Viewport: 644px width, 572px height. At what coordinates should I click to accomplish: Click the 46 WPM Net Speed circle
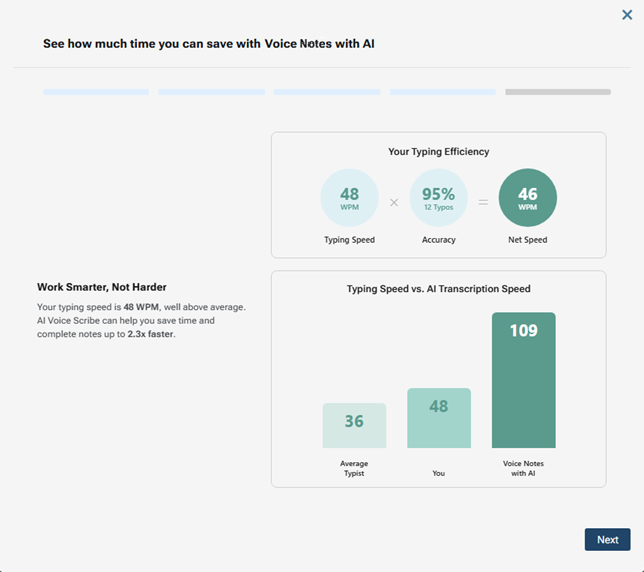click(x=527, y=197)
